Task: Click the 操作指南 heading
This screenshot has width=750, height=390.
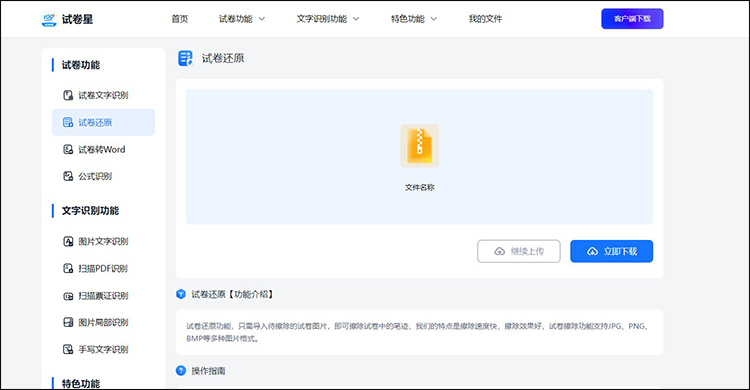Action: pos(208,371)
